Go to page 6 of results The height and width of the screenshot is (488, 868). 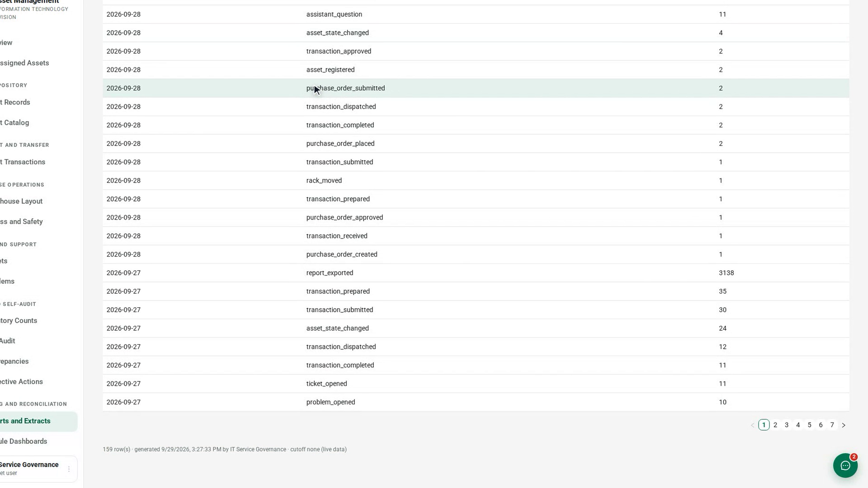click(821, 425)
